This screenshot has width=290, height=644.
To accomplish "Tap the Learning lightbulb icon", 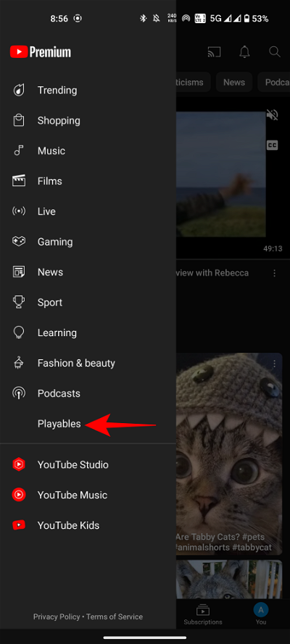I will click(18, 333).
